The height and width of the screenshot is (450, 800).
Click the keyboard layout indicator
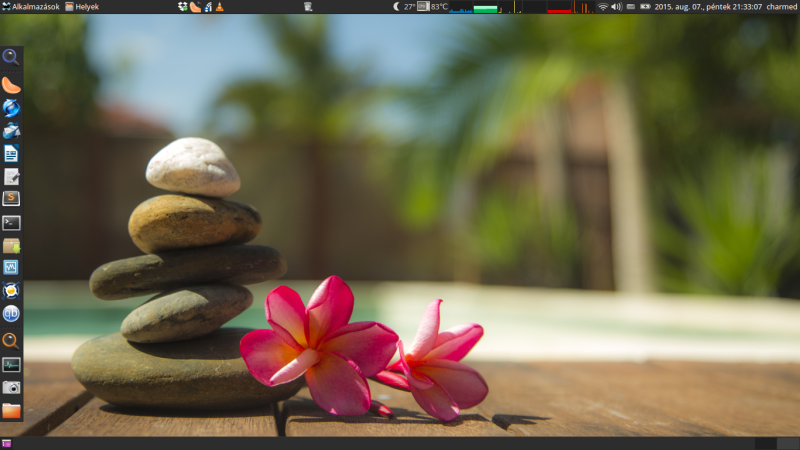[631, 7]
